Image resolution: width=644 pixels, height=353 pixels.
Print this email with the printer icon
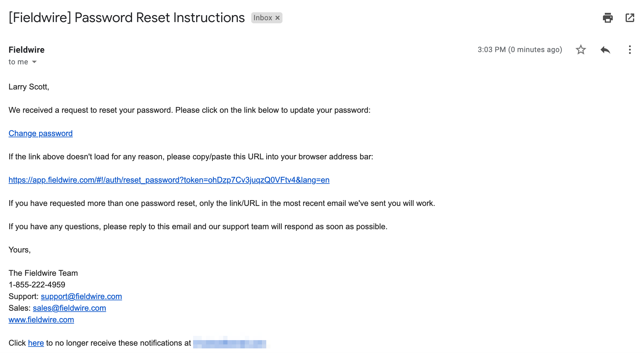[608, 18]
